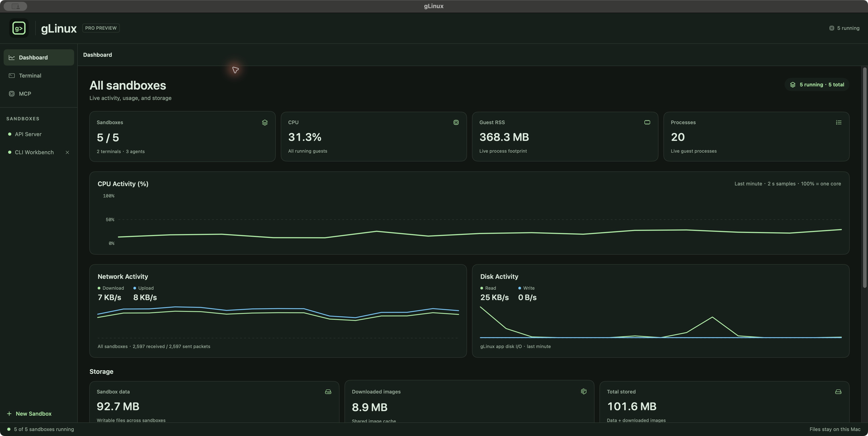The width and height of the screenshot is (868, 436).
Task: Click the Terminal icon in sidebar
Action: (12, 76)
